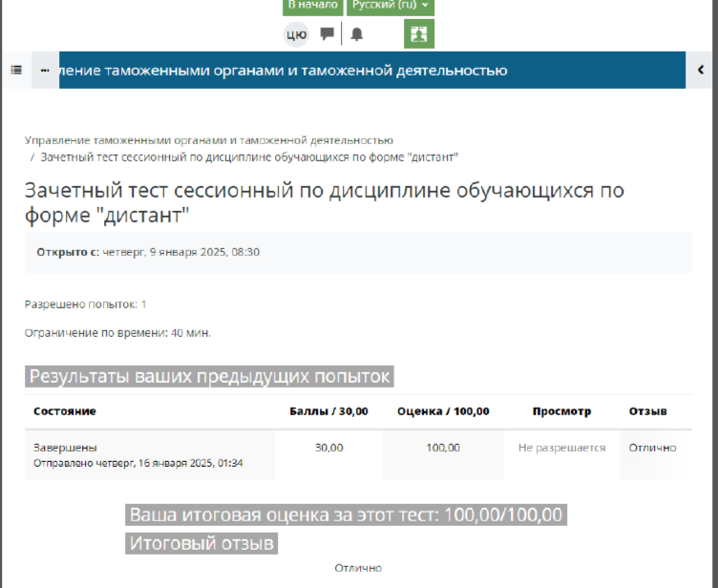Click the green square icon beside the bell
Viewport: 718px width, 588px height.
click(419, 33)
